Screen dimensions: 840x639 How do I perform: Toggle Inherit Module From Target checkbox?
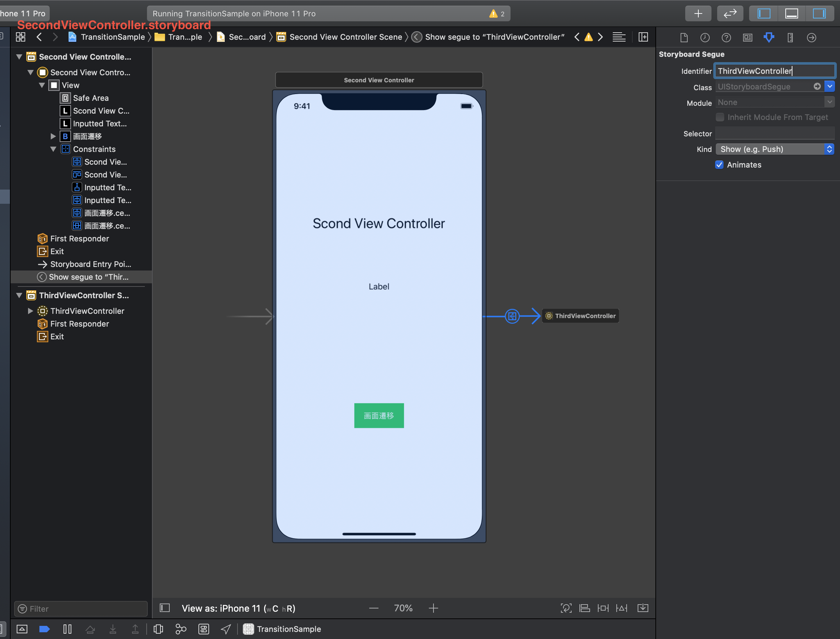click(x=720, y=117)
